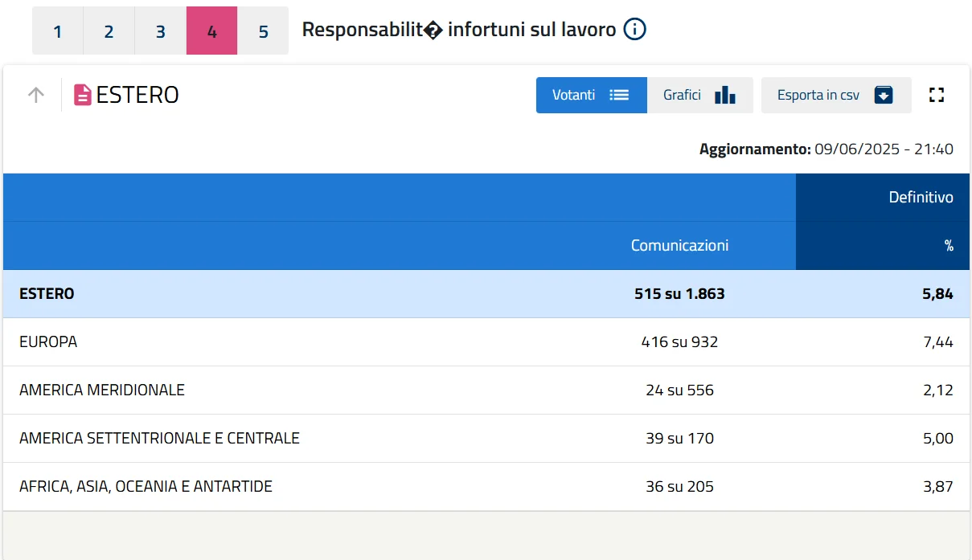Click the bar chart icon in Grafici
Screen dimensions: 972x560
tap(724, 95)
